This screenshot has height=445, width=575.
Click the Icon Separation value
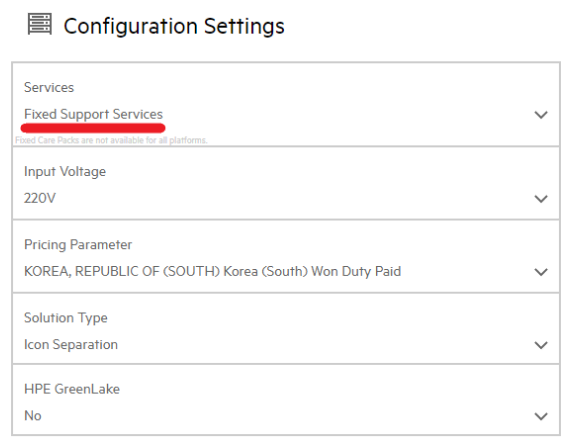click(x=71, y=344)
